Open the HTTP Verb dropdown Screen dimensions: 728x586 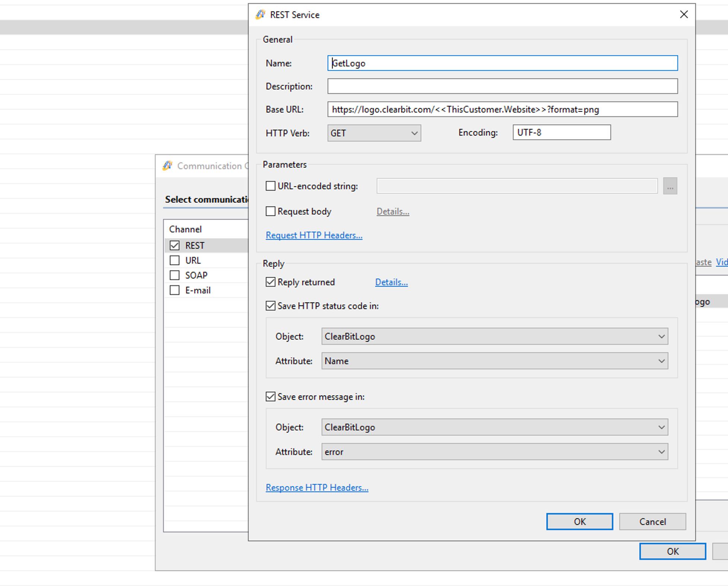[374, 133]
